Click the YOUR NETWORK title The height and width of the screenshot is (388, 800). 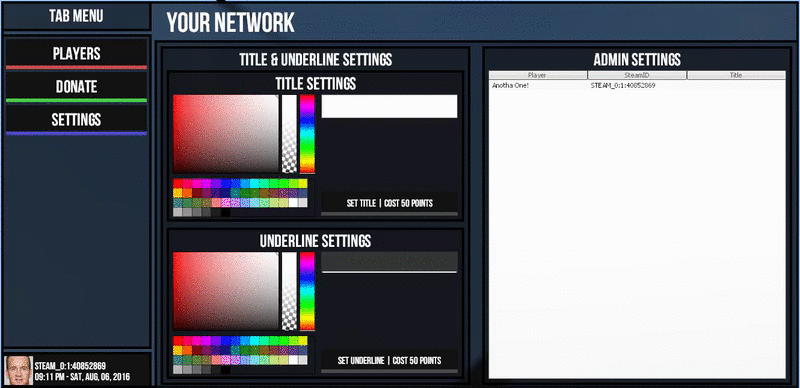[231, 22]
